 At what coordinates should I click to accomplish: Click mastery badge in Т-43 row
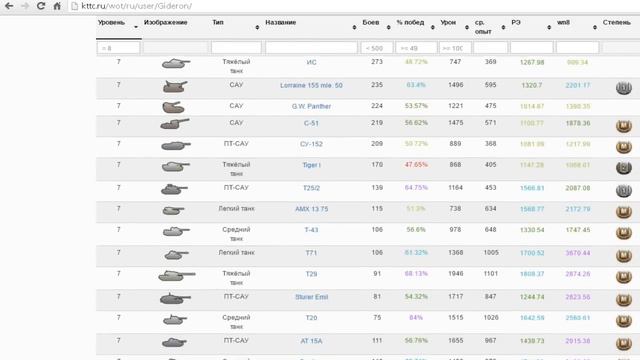click(624, 233)
